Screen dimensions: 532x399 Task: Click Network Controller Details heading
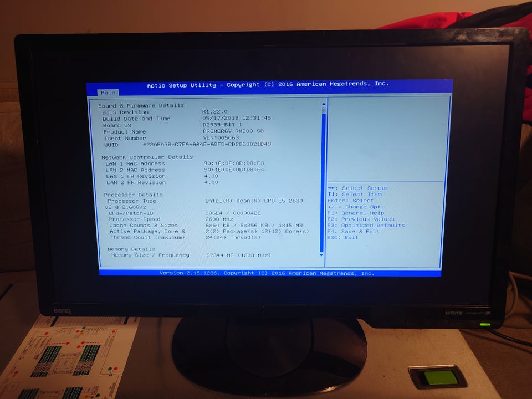pos(147,157)
